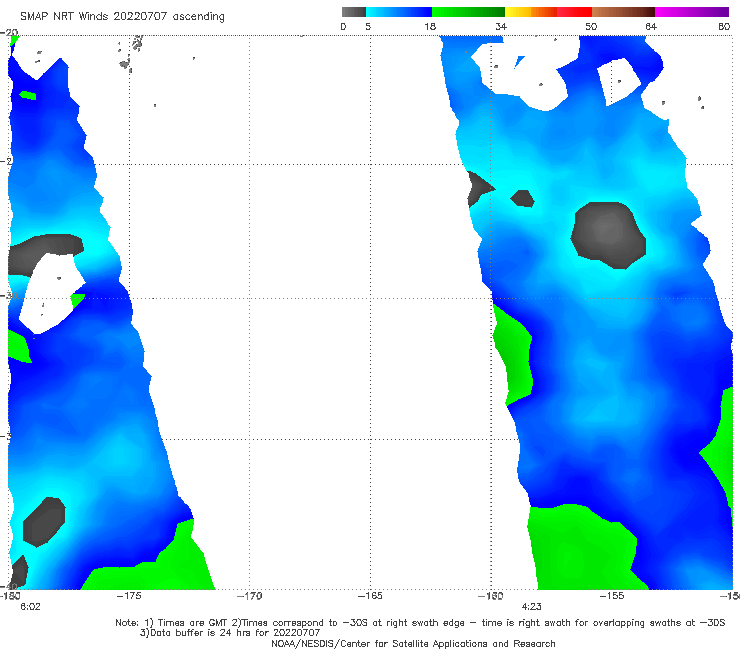Click the "4:23" swath time label

pyautogui.click(x=531, y=607)
